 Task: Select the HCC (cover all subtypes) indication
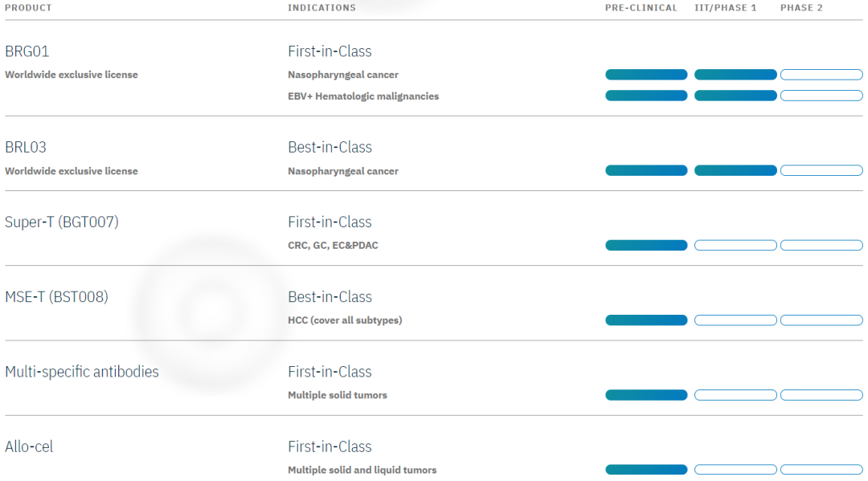345,320
